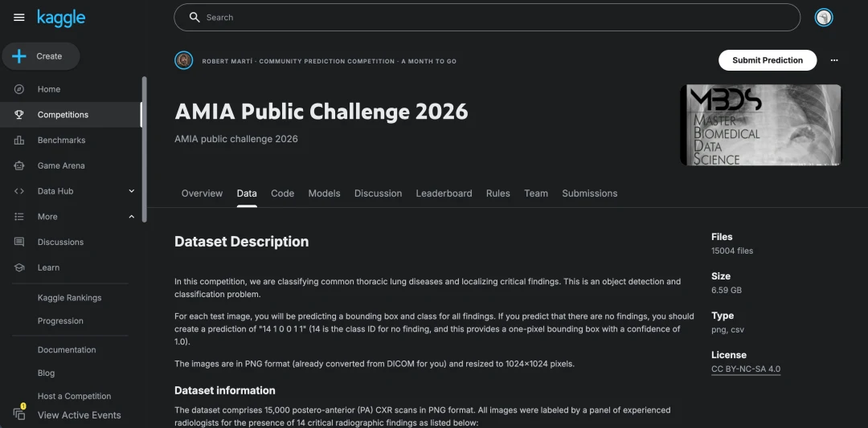The height and width of the screenshot is (428, 868).
Task: Click the MBDS competition banner image
Action: [760, 125]
